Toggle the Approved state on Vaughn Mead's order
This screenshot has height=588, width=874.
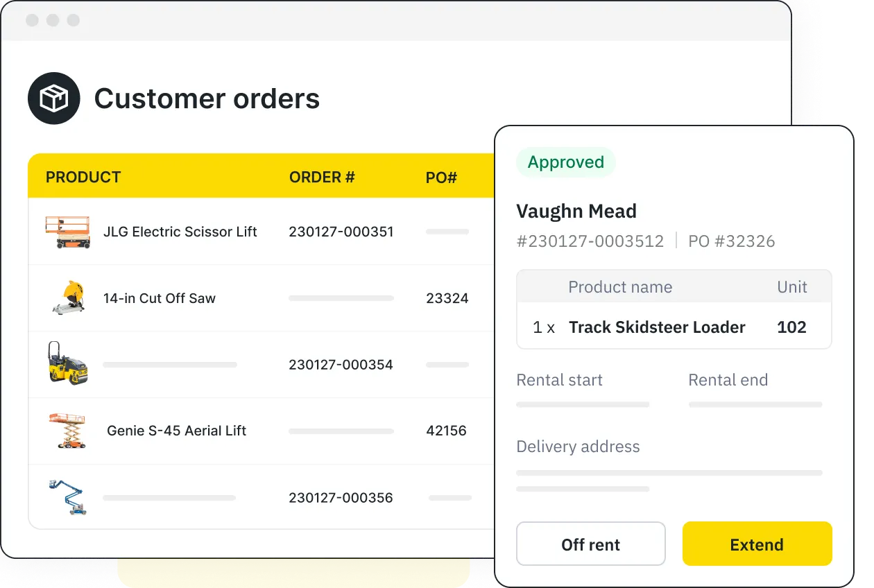pyautogui.click(x=565, y=162)
